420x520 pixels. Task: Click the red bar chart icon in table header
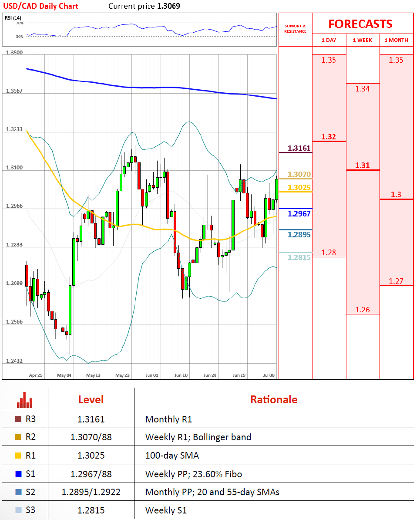click(x=24, y=400)
